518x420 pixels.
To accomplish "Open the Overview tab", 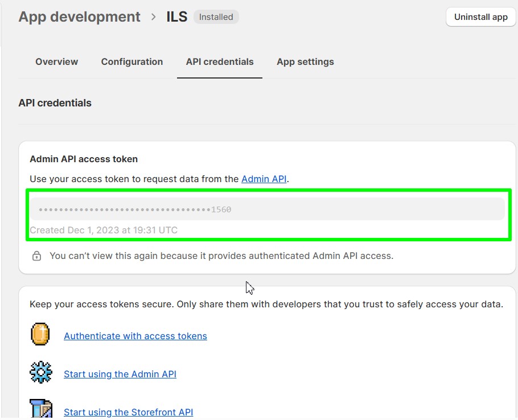I will (56, 61).
